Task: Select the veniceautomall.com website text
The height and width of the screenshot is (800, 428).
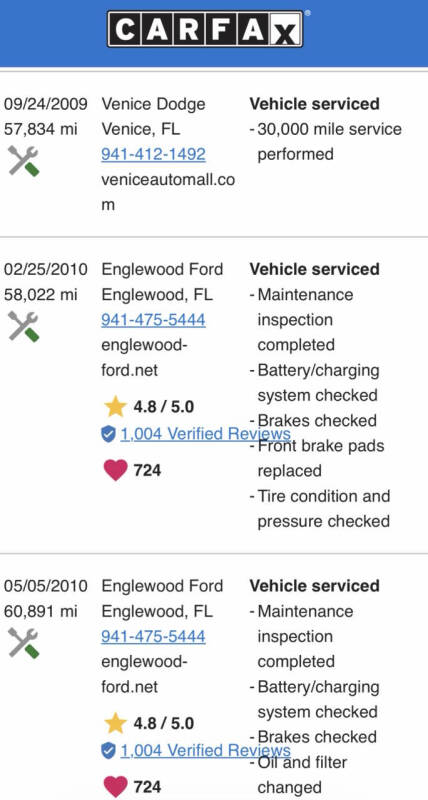Action: tap(168, 192)
